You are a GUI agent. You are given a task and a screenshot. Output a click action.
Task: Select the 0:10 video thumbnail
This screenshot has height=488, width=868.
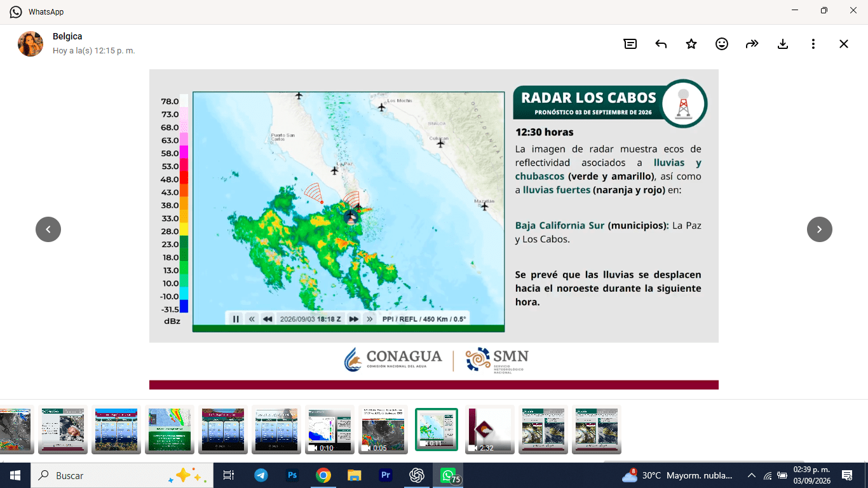330,430
